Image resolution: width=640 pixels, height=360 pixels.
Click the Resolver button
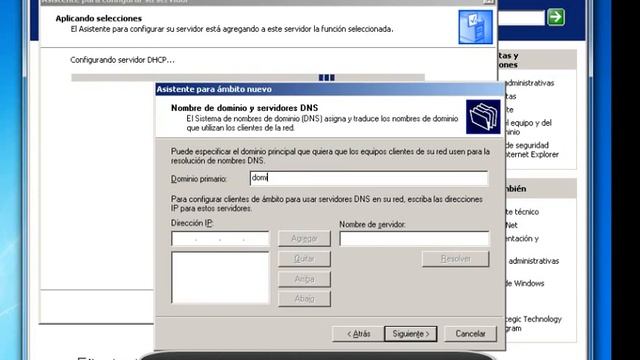456,259
